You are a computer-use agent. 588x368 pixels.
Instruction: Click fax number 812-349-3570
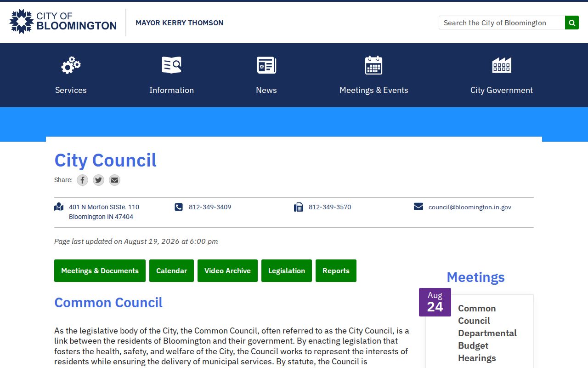click(330, 207)
